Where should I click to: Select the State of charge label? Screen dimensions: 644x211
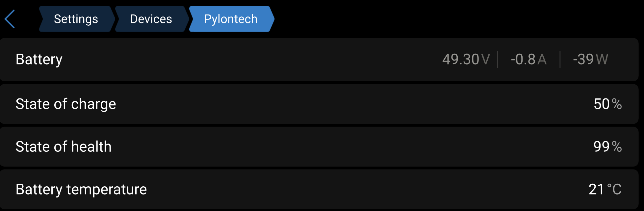point(66,104)
